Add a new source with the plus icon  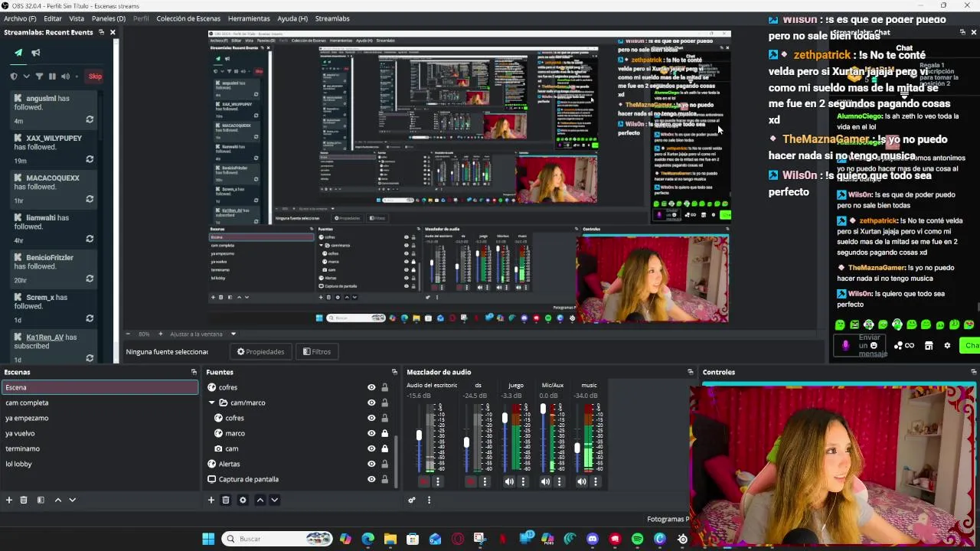[211, 500]
